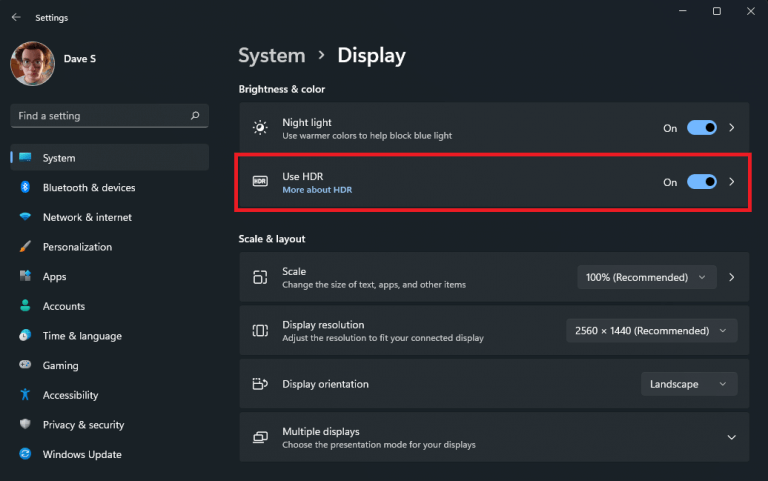This screenshot has width=768, height=481.
Task: Open the Landscape orientation dropdown
Action: 689,384
